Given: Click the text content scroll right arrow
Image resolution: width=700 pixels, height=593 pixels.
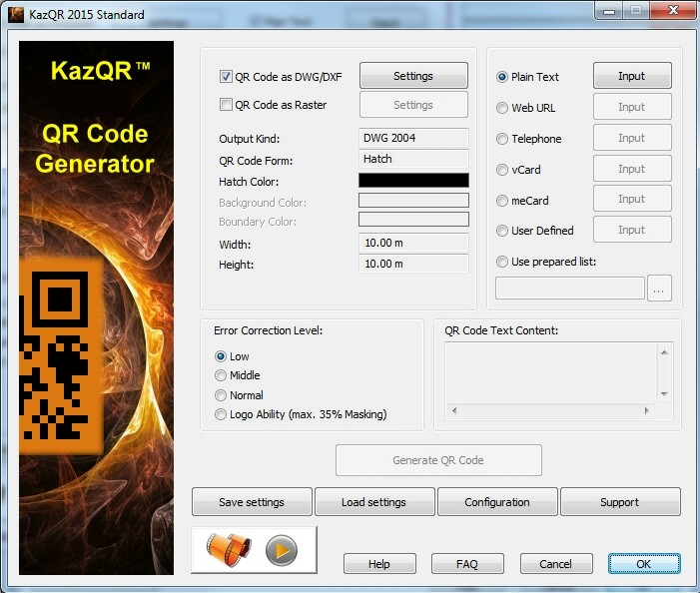Looking at the screenshot, I should (646, 410).
